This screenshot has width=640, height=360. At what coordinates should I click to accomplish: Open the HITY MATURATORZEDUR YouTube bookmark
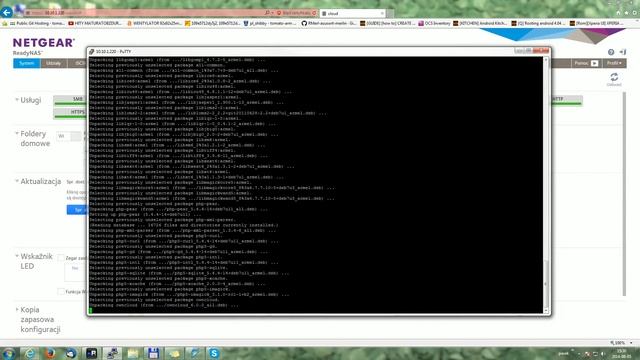[96, 24]
